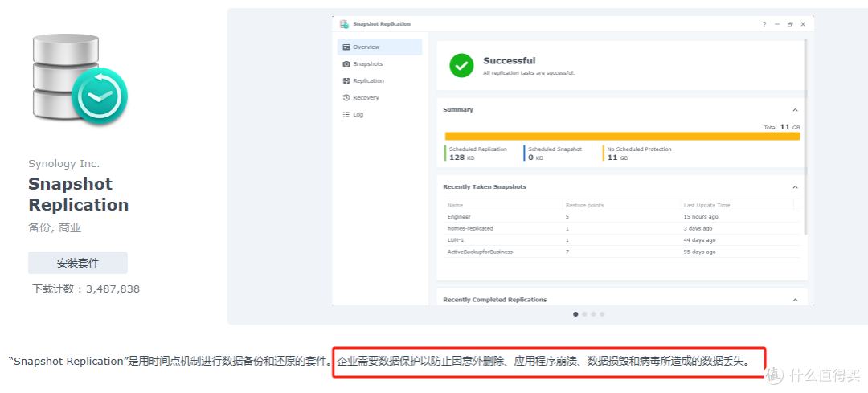Click the homes-replicated snapshot row
The image size is (868, 393).
click(622, 228)
